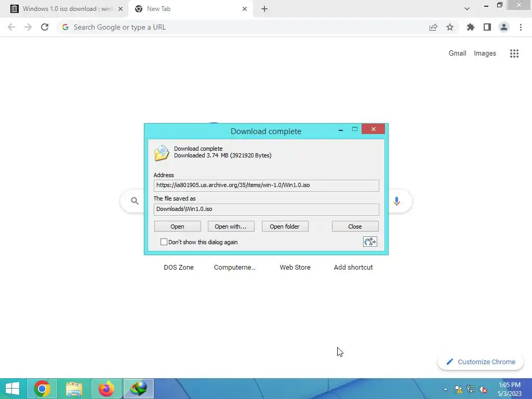532x399 pixels.
Task: Open the Images link
Action: tap(485, 54)
